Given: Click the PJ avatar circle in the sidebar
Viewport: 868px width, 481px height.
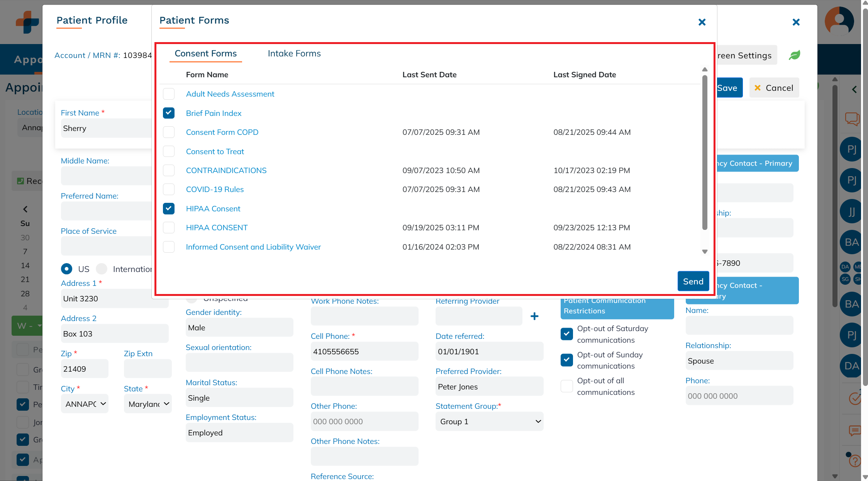Looking at the screenshot, I should click(x=851, y=149).
